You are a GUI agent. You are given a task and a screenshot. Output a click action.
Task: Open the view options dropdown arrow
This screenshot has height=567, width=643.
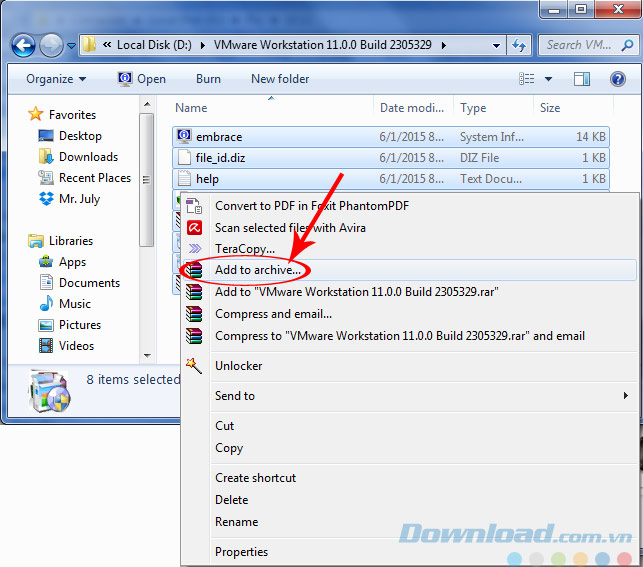click(x=548, y=79)
